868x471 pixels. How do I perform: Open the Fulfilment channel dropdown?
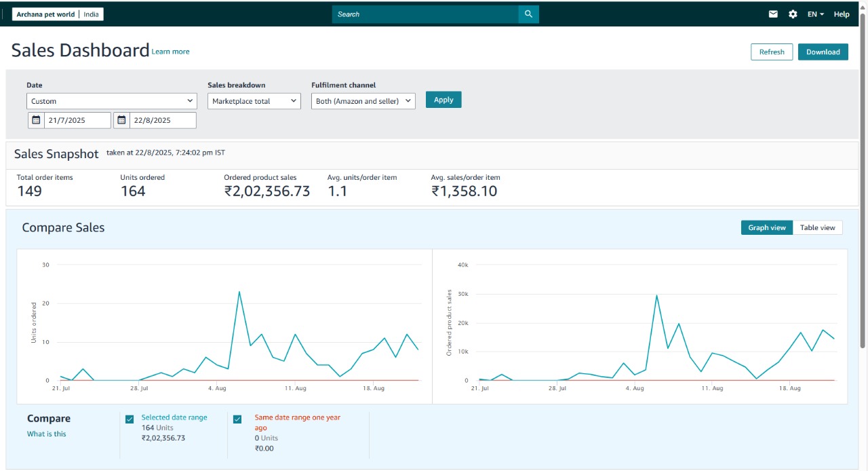(x=363, y=101)
